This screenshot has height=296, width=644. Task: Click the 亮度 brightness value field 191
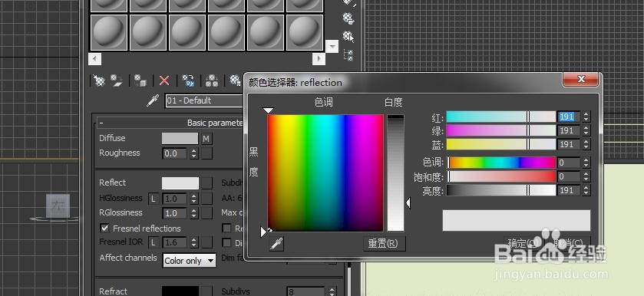(569, 190)
